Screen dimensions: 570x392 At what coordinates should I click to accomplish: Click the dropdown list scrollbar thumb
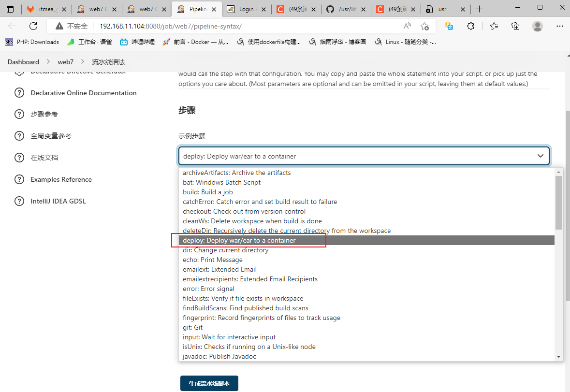[559, 203]
